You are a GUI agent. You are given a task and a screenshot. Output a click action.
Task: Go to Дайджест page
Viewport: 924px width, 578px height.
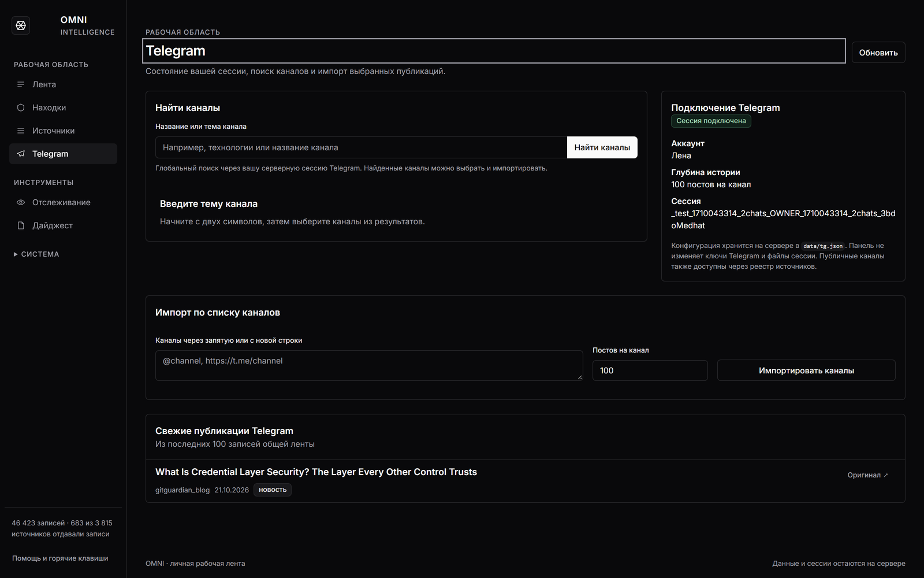coord(63,225)
